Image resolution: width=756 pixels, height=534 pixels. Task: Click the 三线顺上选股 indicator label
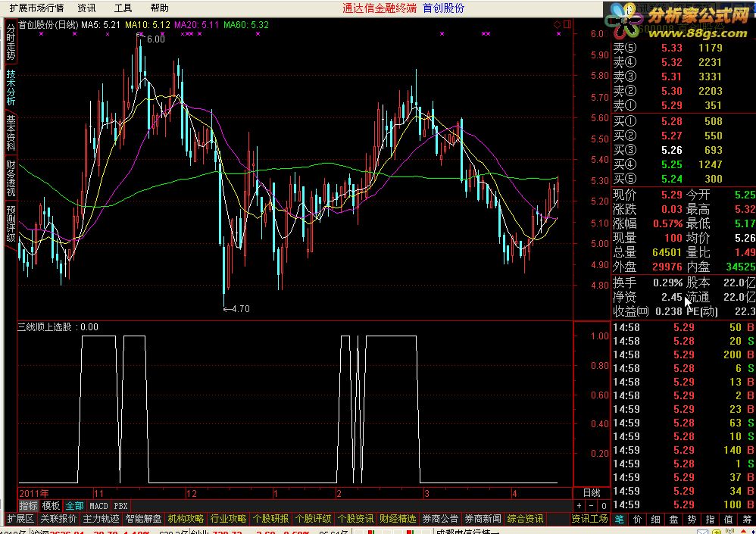tap(45, 326)
